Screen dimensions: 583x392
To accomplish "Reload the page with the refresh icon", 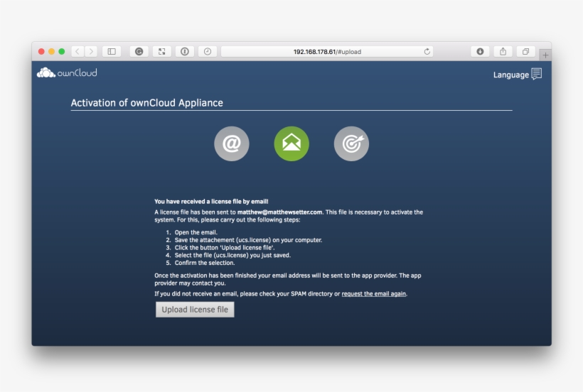I will click(x=427, y=52).
